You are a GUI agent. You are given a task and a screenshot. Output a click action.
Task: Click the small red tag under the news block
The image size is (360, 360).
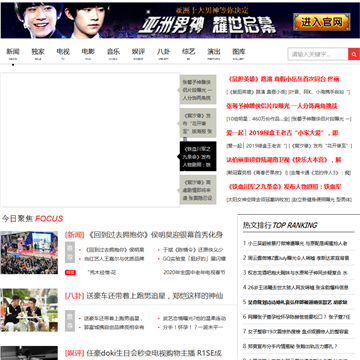70,272
